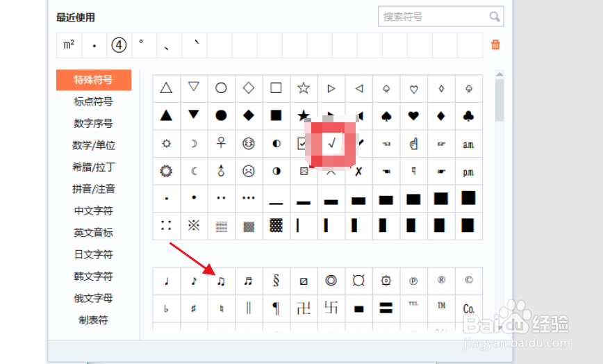Insert the female sign symbol
603x364 pixels.
[x=221, y=143]
